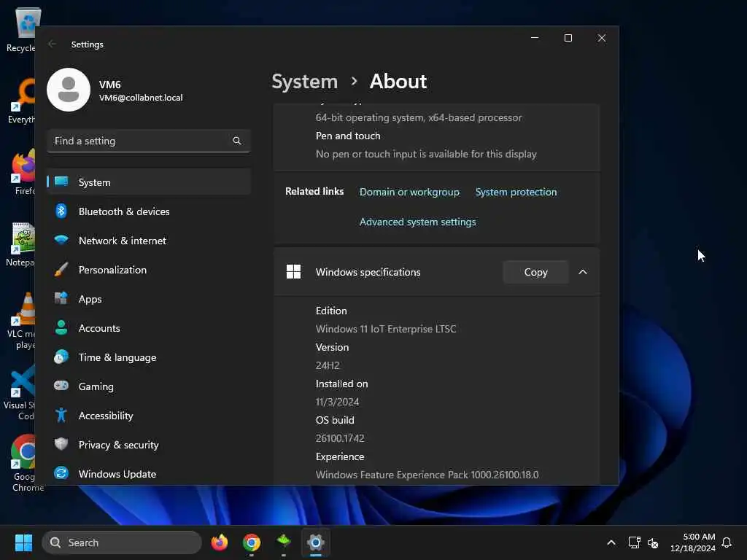
Task: Show hidden system tray icons
Action: (611, 542)
